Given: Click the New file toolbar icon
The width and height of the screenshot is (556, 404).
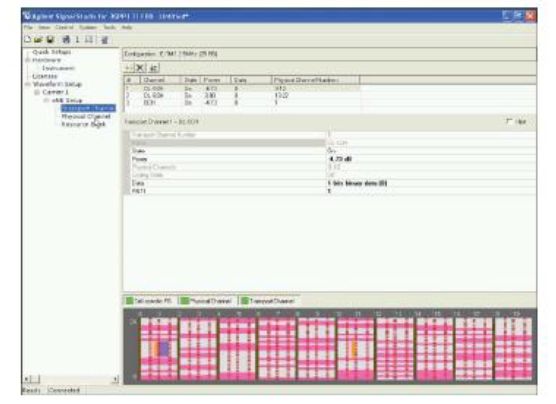Looking at the screenshot, I should click(28, 39).
